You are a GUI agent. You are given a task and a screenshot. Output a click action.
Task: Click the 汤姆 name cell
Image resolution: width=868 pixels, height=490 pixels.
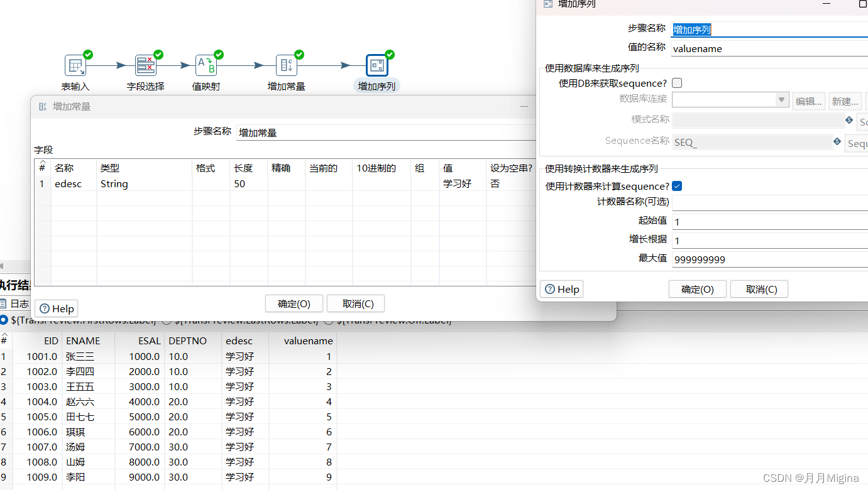(88, 447)
